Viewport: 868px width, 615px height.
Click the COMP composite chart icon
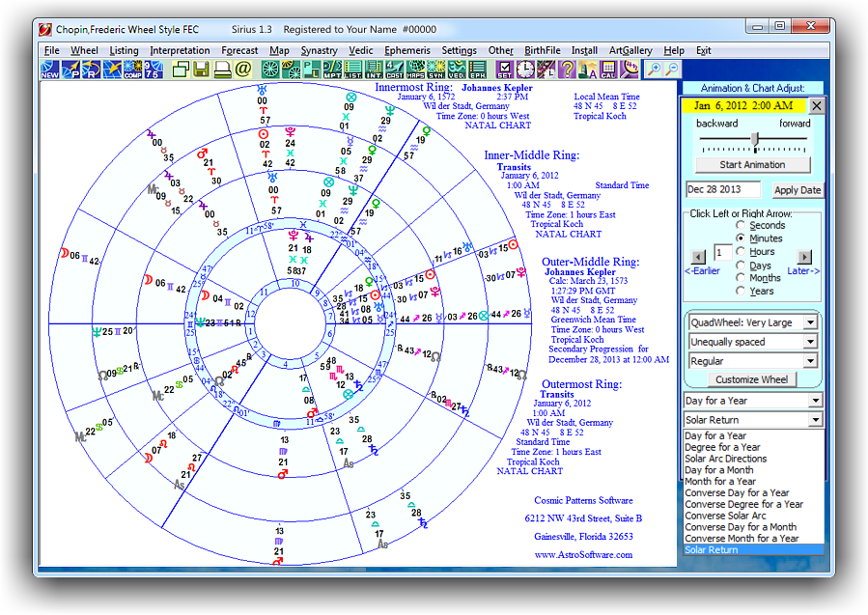click(132, 70)
